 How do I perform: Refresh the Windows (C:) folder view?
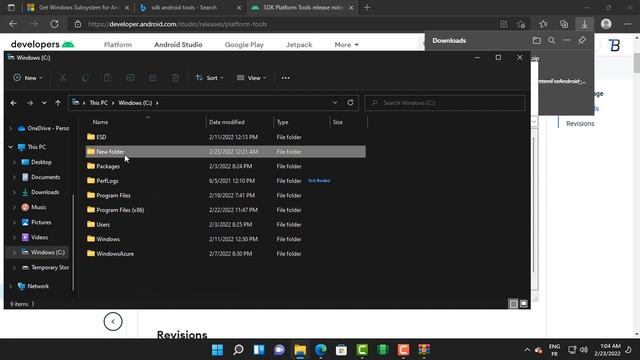tap(350, 102)
